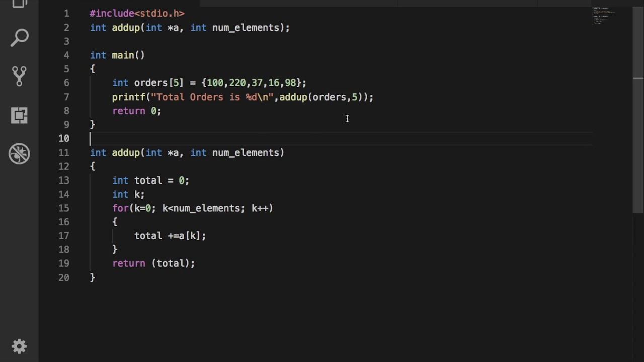Screen dimensions: 644x362
Task: Open the Source Control view
Action: click(19, 76)
